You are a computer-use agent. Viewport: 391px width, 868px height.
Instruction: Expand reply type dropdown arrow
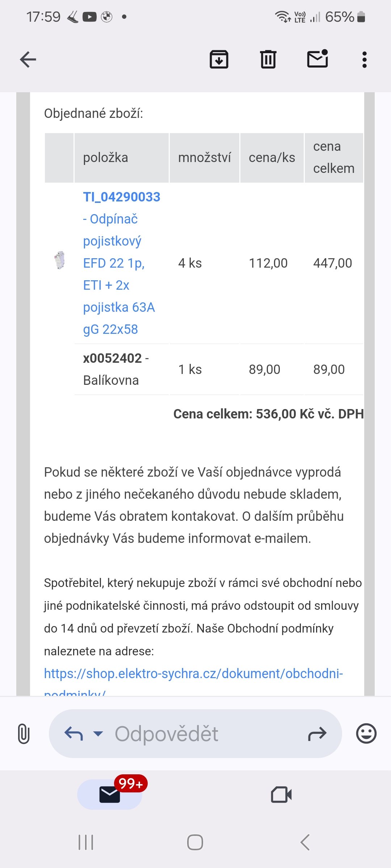tap(98, 734)
